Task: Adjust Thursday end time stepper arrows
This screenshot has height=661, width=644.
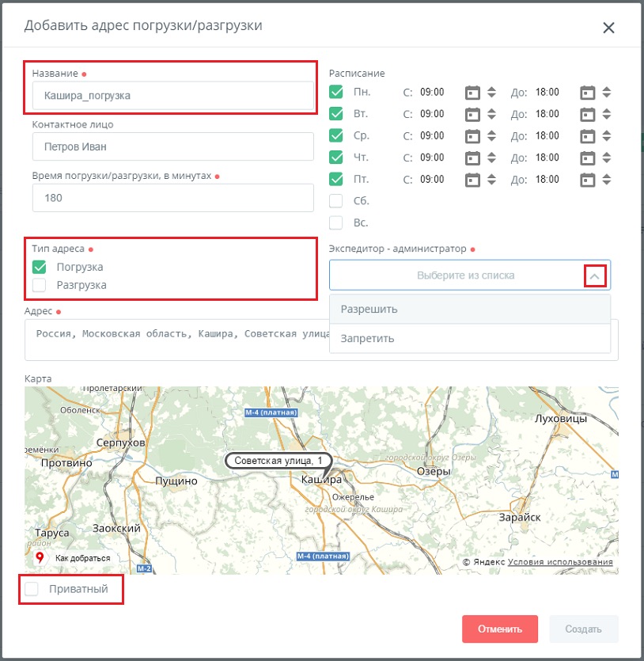Action: pos(607,158)
